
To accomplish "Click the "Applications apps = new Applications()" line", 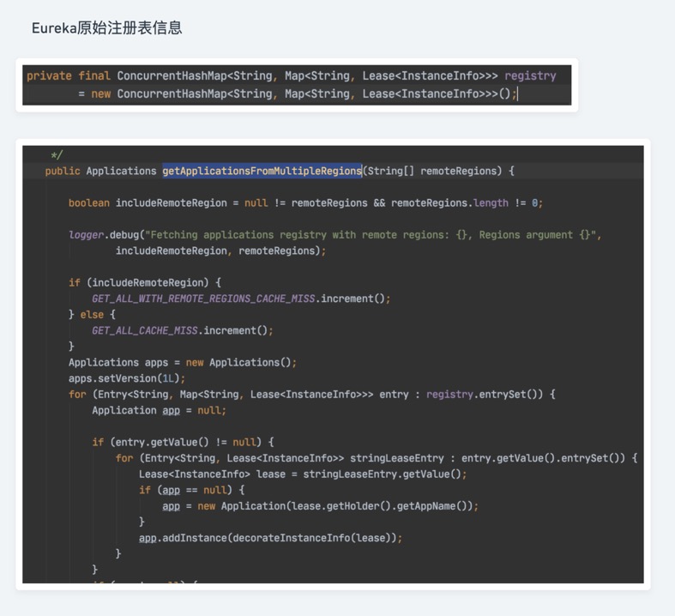I will (x=182, y=362).
